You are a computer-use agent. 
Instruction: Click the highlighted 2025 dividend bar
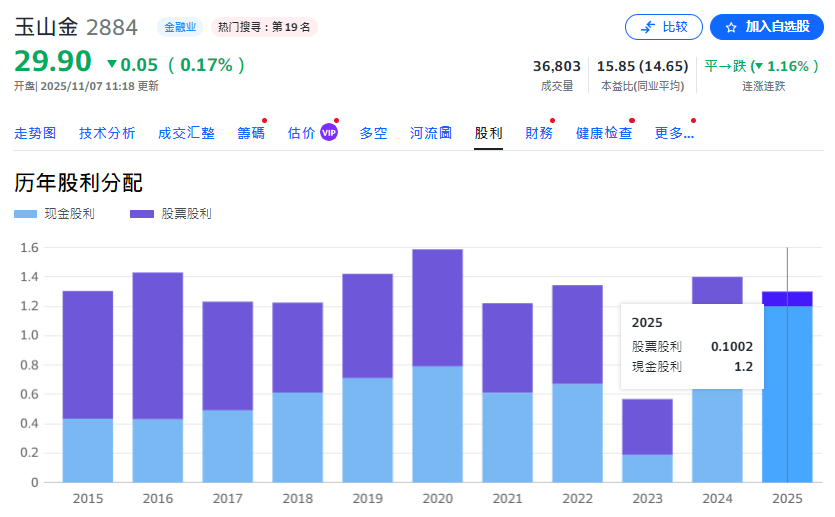click(x=787, y=387)
